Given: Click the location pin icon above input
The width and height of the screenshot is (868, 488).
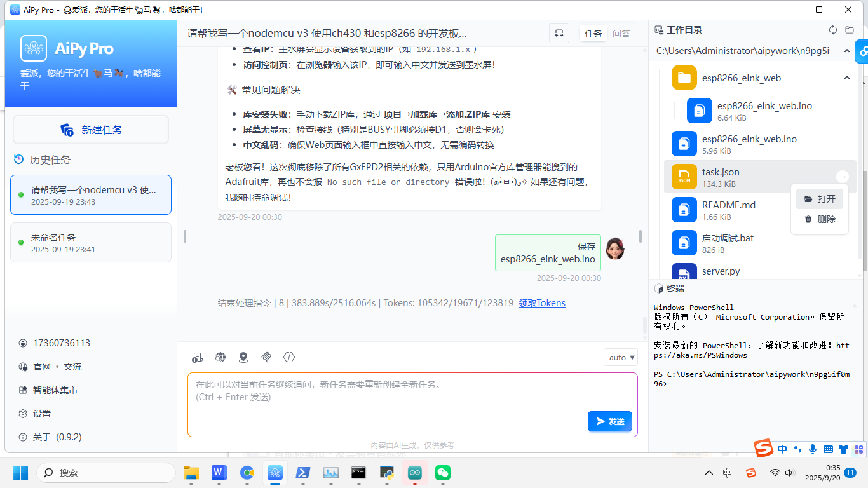Looking at the screenshot, I should 243,357.
